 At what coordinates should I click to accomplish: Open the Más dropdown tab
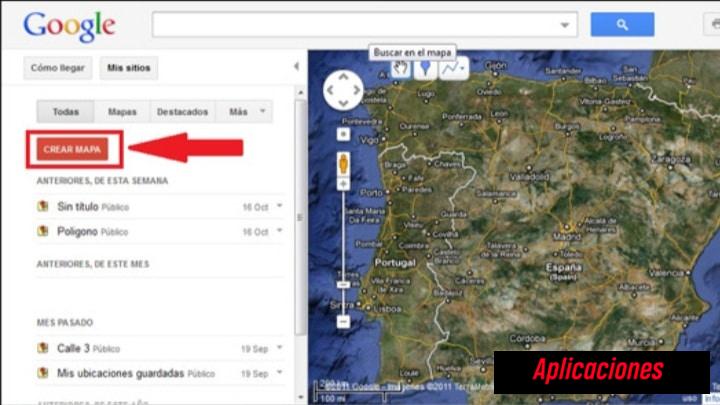243,112
